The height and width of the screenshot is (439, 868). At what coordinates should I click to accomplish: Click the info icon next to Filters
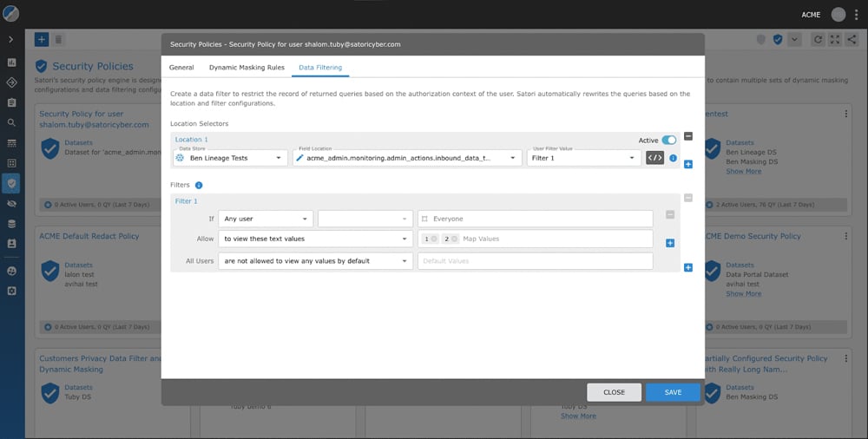pos(199,185)
